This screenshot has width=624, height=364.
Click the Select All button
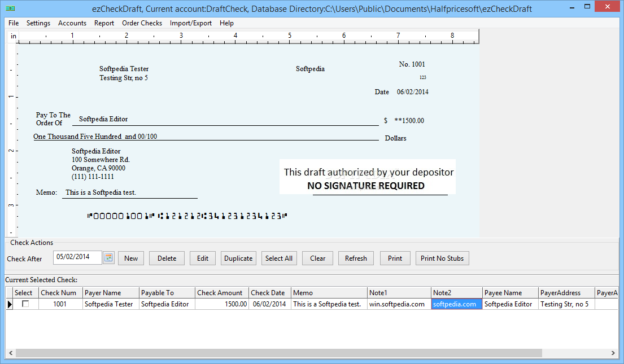tap(279, 258)
